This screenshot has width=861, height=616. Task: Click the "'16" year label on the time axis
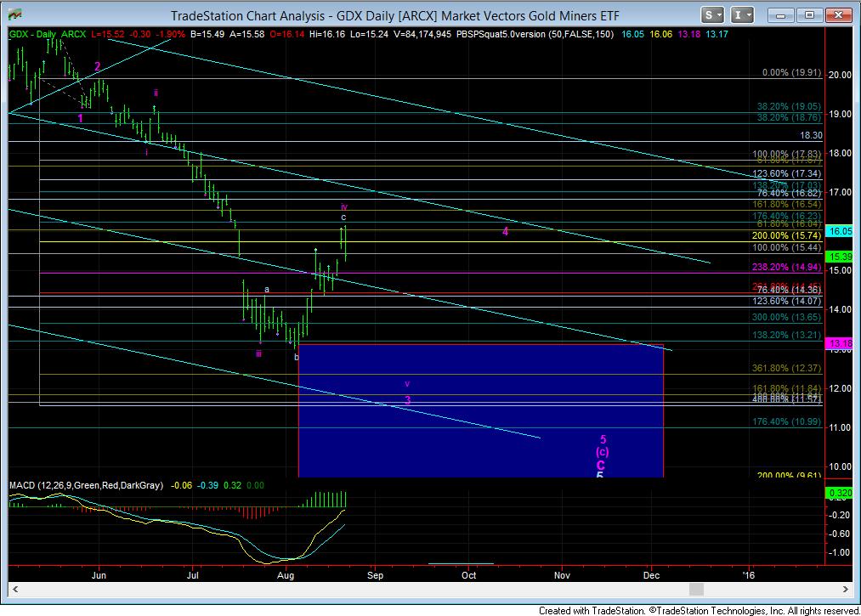[749, 575]
